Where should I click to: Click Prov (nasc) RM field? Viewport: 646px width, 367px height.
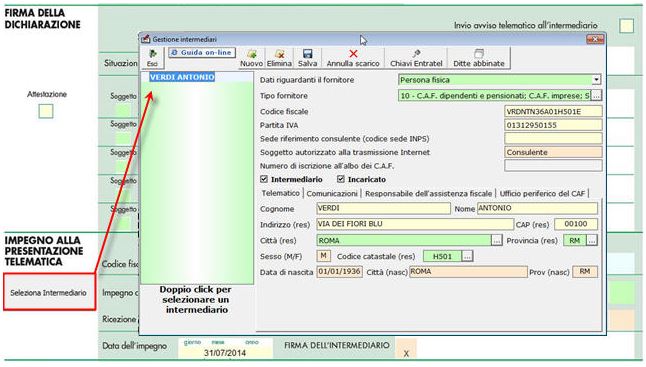(x=585, y=272)
